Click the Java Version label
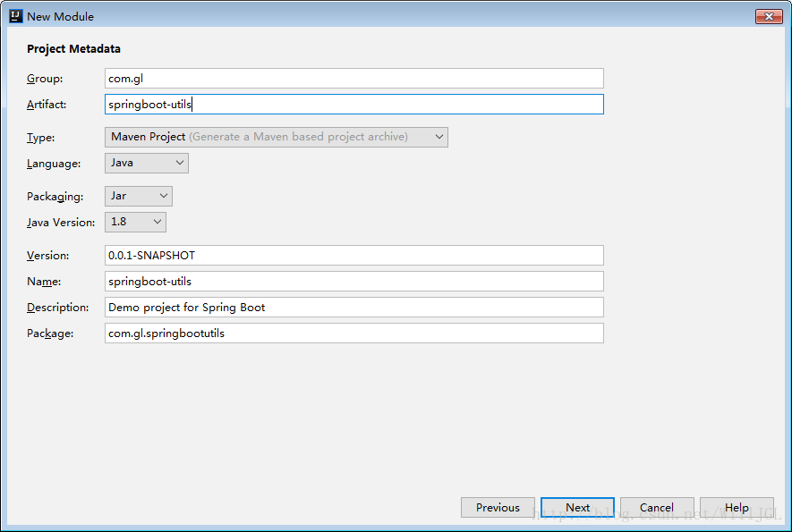Image resolution: width=792 pixels, height=532 pixels. pos(60,222)
